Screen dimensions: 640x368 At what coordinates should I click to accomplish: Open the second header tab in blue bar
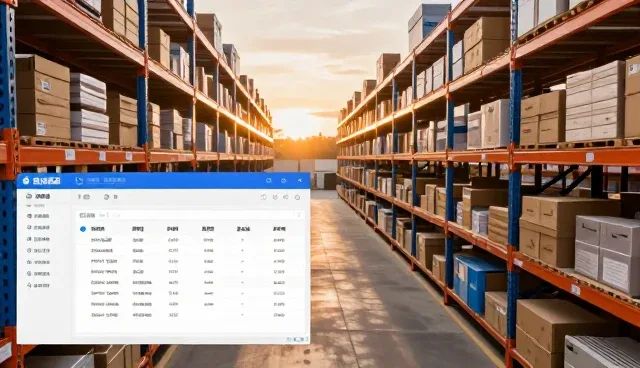[114, 180]
